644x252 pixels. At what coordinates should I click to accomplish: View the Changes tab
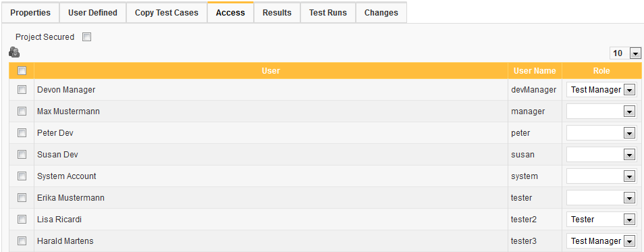point(381,13)
